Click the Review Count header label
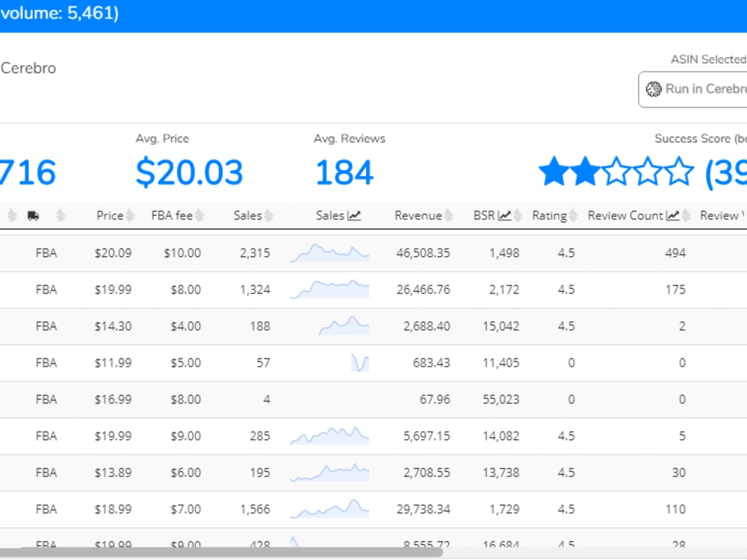 (x=625, y=216)
